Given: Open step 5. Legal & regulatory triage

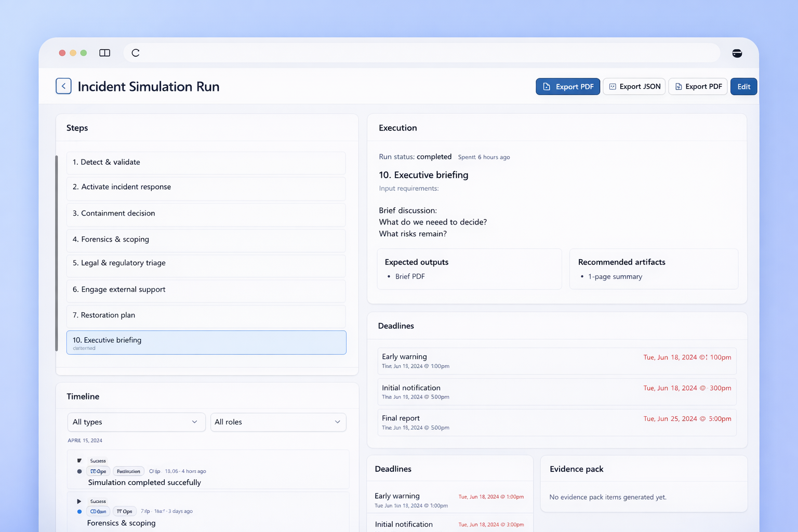Looking at the screenshot, I should (206, 263).
